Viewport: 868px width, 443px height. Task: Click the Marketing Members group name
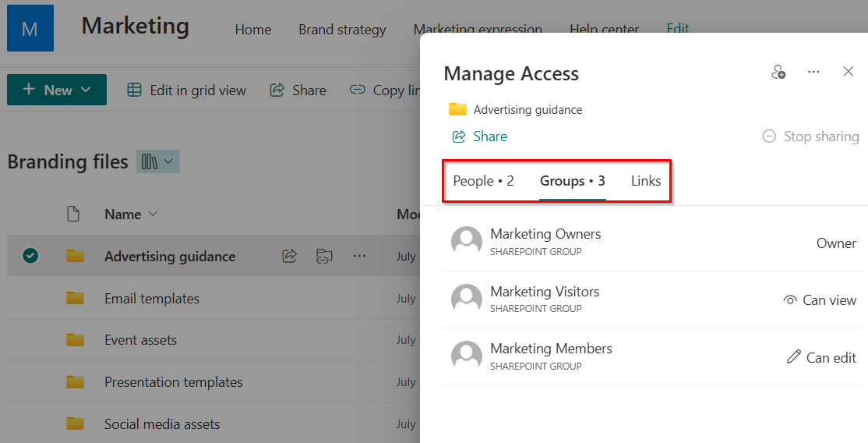coord(552,349)
